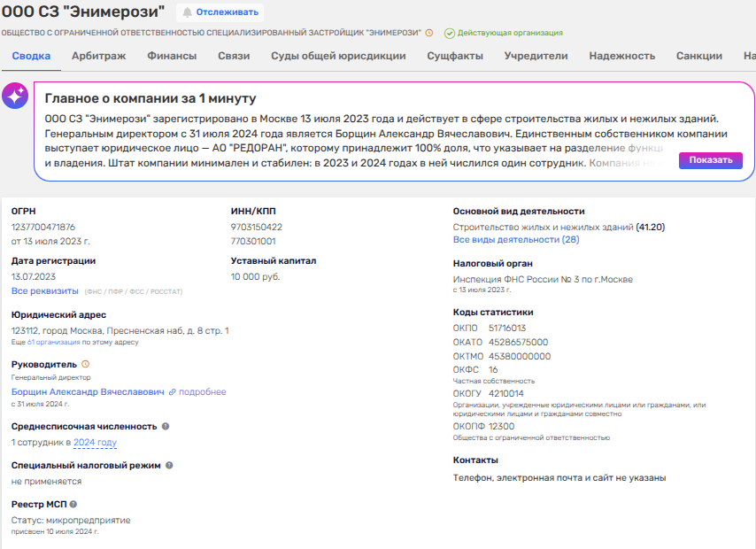This screenshot has height=549, width=756.
Task: Click the chain link icon before подробнее
Action: pyautogui.click(x=173, y=391)
